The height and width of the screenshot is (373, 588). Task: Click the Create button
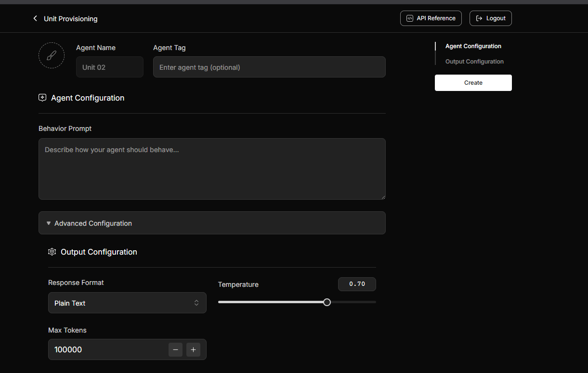(473, 83)
